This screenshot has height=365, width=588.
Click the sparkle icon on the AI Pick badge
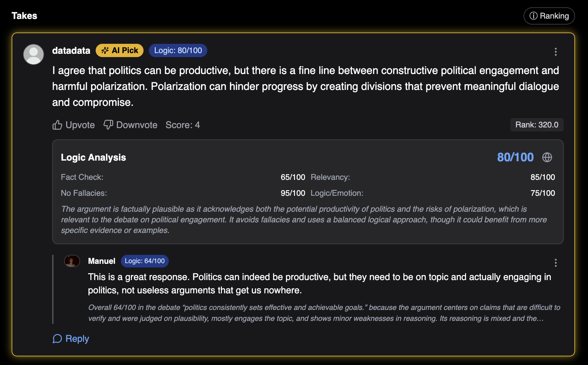[106, 50]
